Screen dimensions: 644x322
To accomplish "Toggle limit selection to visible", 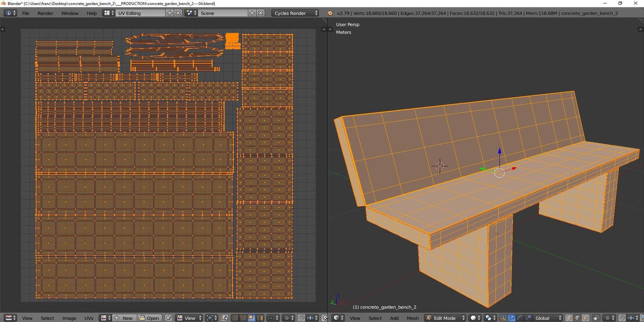I will [596, 318].
